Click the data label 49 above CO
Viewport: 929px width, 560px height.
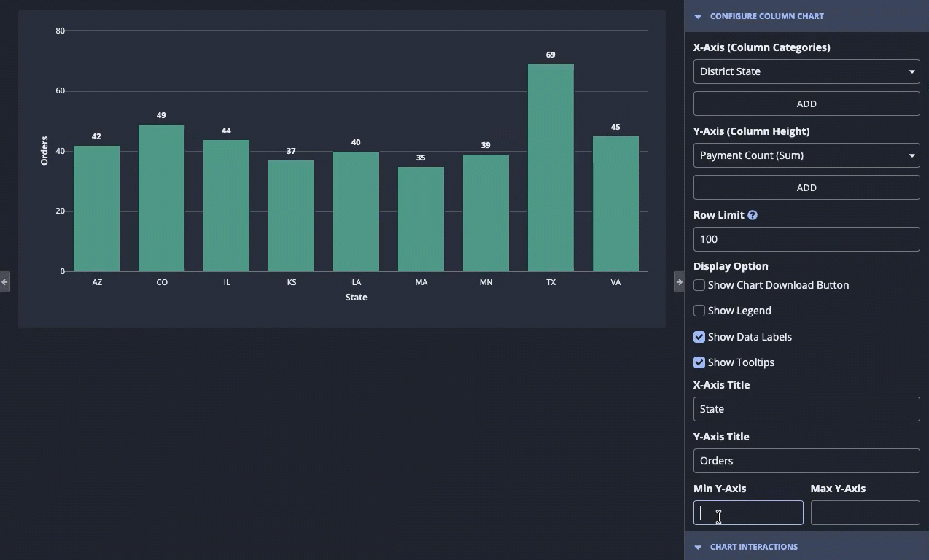161,115
